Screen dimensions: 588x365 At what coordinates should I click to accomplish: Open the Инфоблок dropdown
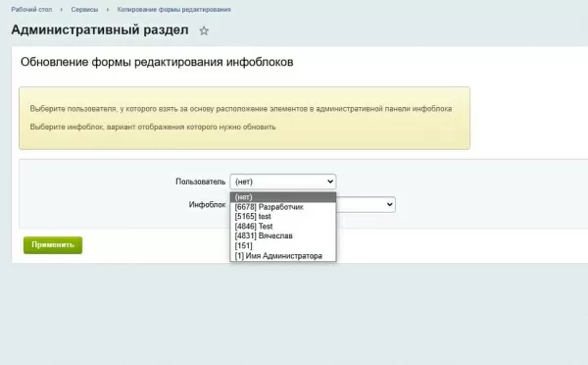tap(366, 204)
